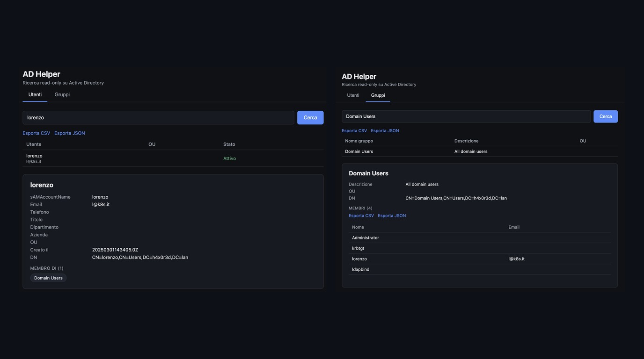This screenshot has height=359, width=644.
Task: Click the Utente column header
Action: (34, 144)
